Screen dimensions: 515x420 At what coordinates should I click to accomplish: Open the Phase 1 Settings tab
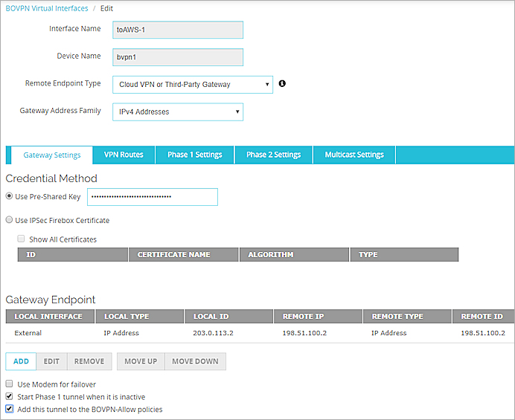pyautogui.click(x=194, y=155)
